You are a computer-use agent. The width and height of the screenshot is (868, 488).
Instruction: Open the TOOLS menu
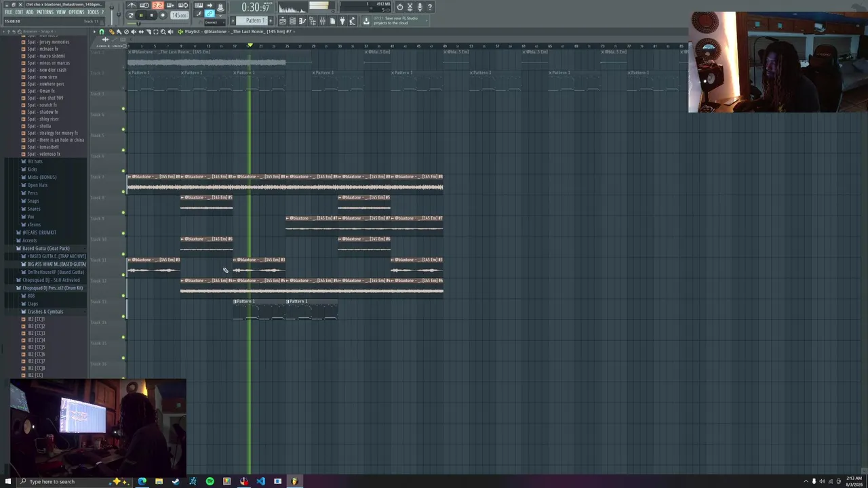pyautogui.click(x=93, y=12)
